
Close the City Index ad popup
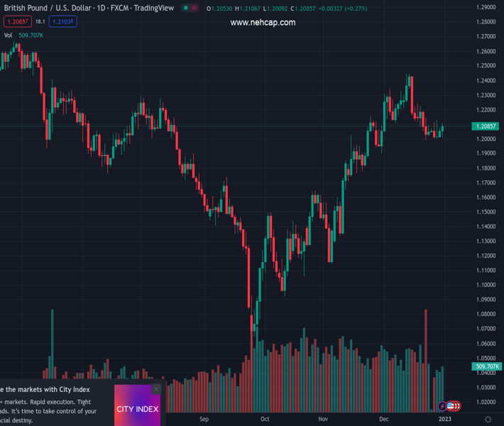[156, 389]
